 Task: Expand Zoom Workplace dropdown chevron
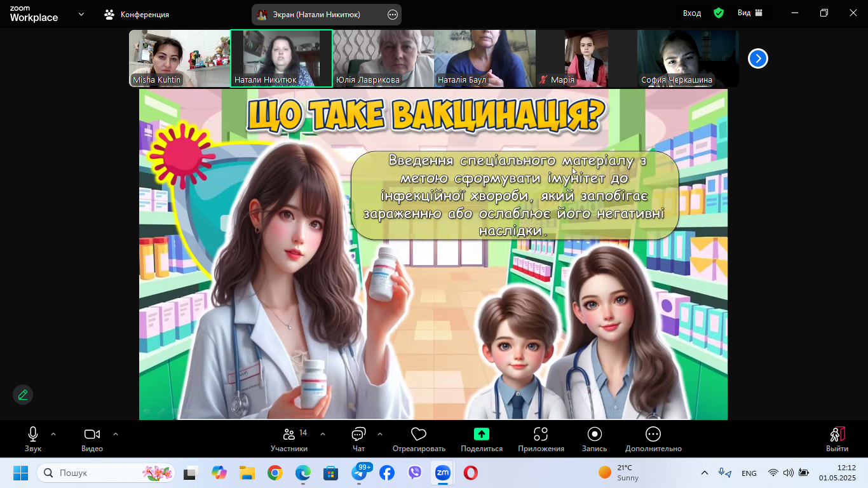click(x=81, y=14)
